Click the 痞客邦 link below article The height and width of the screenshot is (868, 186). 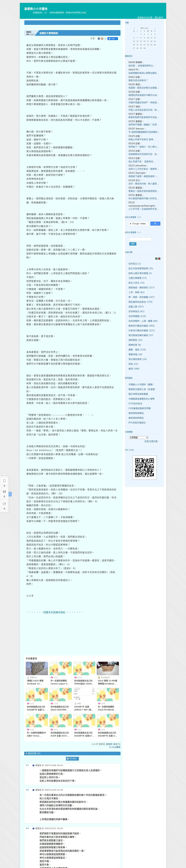(109, 744)
